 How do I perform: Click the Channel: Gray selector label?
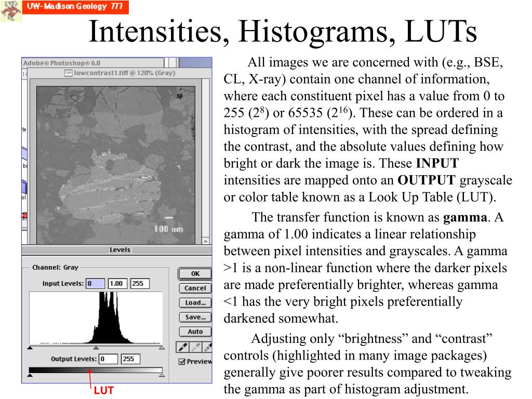click(55, 268)
